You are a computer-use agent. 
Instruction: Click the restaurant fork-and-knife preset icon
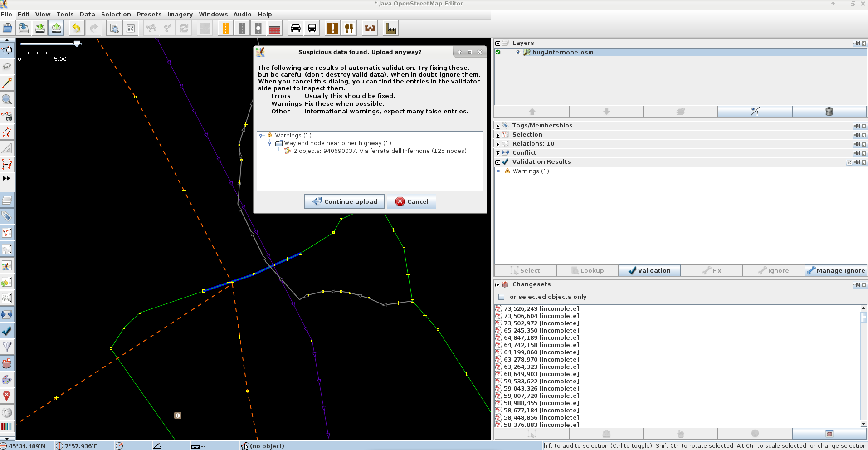pos(349,28)
